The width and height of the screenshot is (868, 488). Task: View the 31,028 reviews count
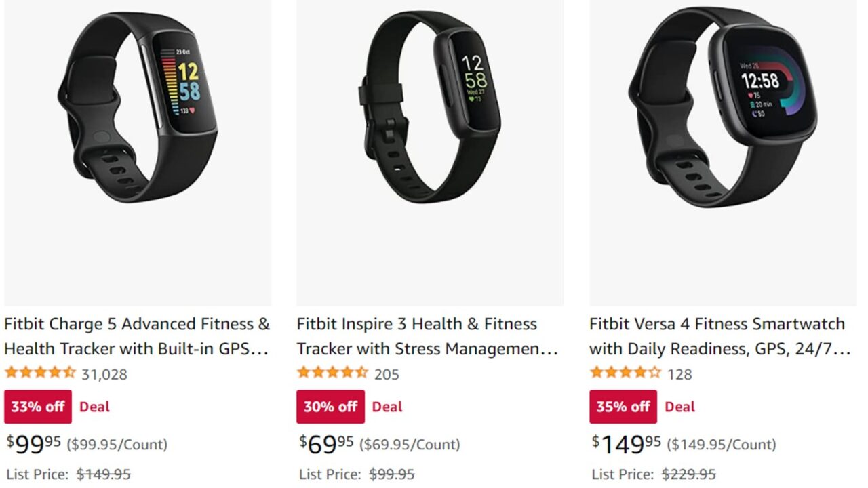[104, 374]
